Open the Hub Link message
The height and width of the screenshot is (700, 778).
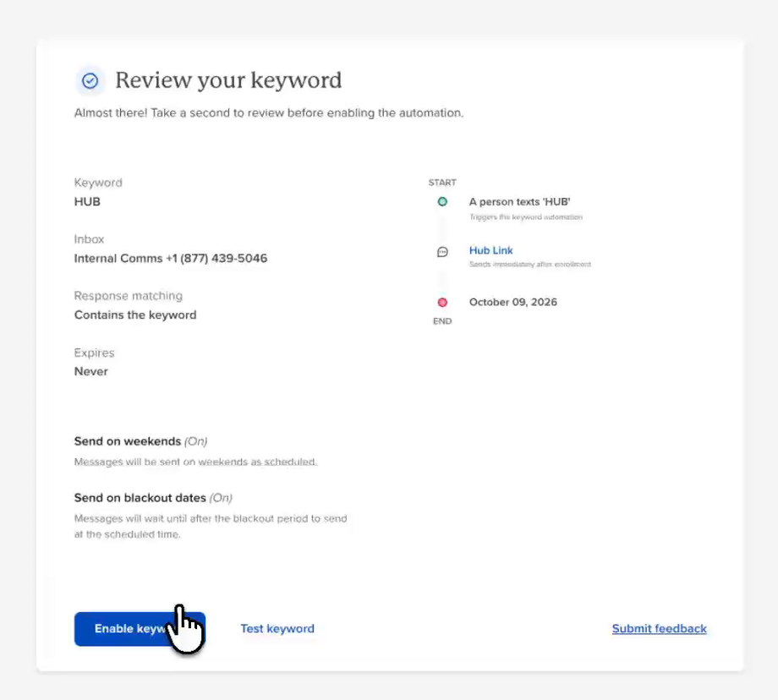[x=490, y=250]
